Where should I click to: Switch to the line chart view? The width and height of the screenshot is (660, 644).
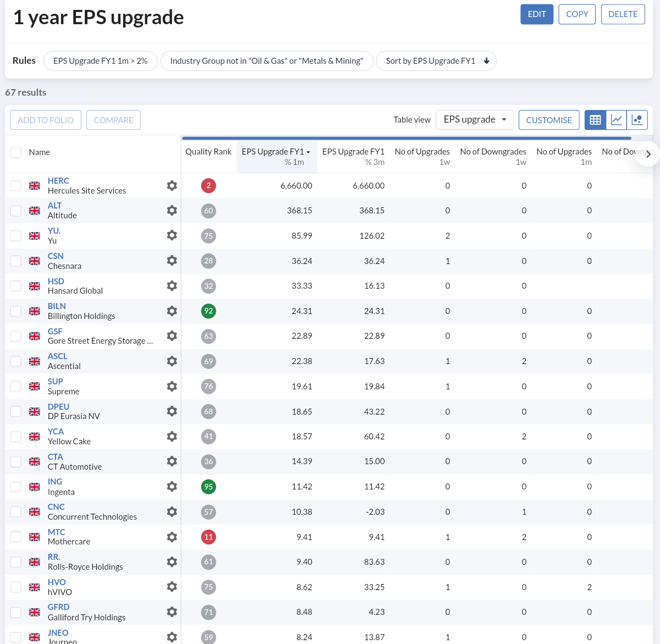(x=617, y=120)
